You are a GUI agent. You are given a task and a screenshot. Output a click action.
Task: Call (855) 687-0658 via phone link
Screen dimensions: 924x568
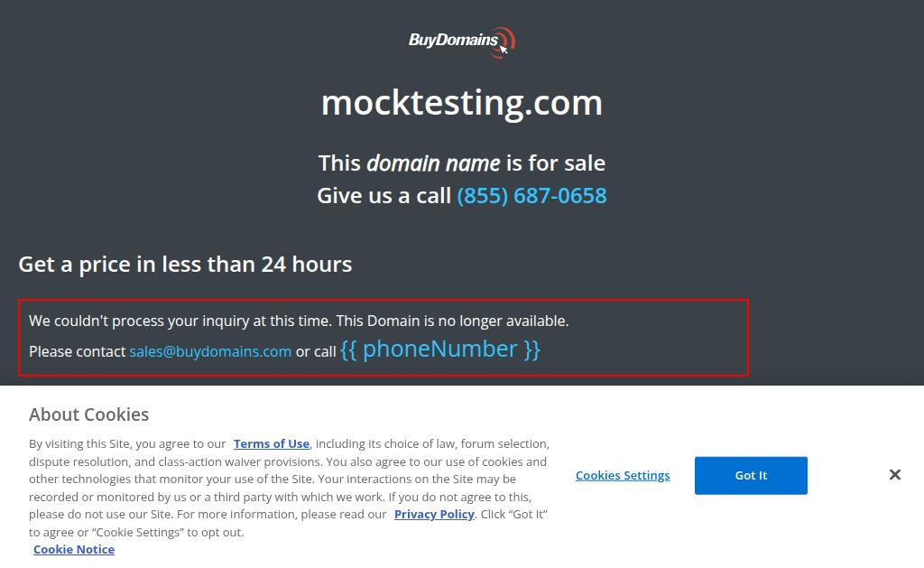(x=531, y=196)
